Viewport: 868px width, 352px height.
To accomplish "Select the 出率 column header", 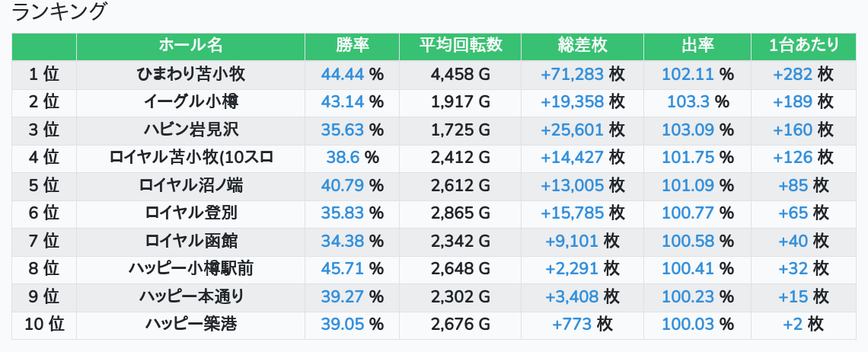I will point(697,46).
